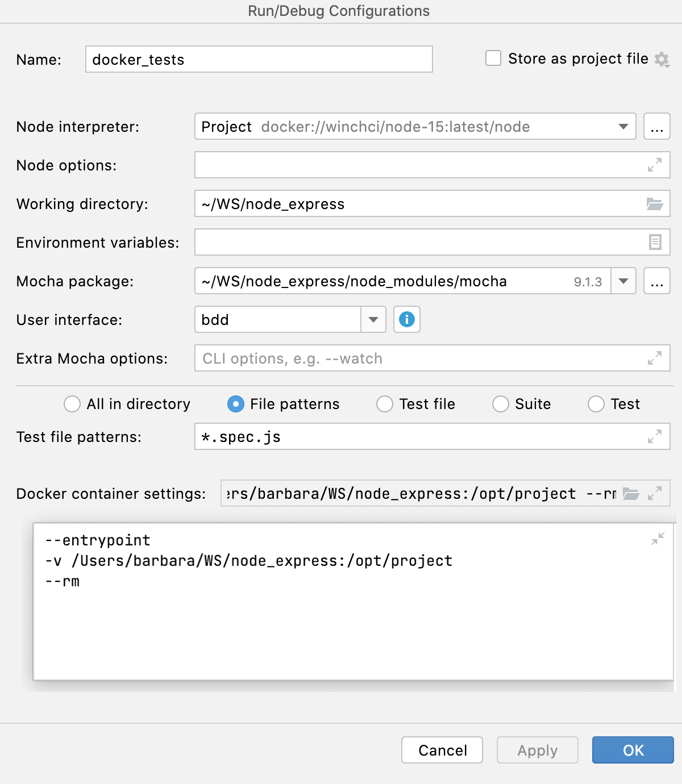Expand the Node options field editor

click(656, 165)
